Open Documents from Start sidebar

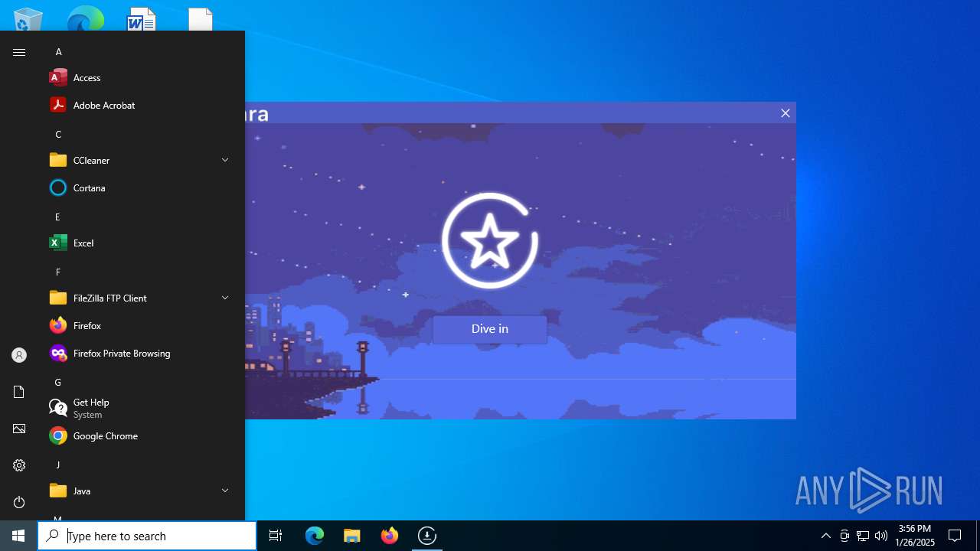19,392
